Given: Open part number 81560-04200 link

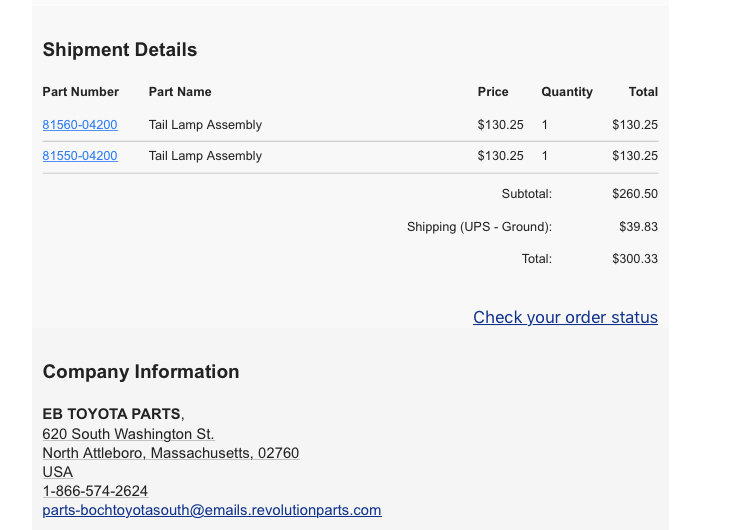Looking at the screenshot, I should [x=80, y=125].
